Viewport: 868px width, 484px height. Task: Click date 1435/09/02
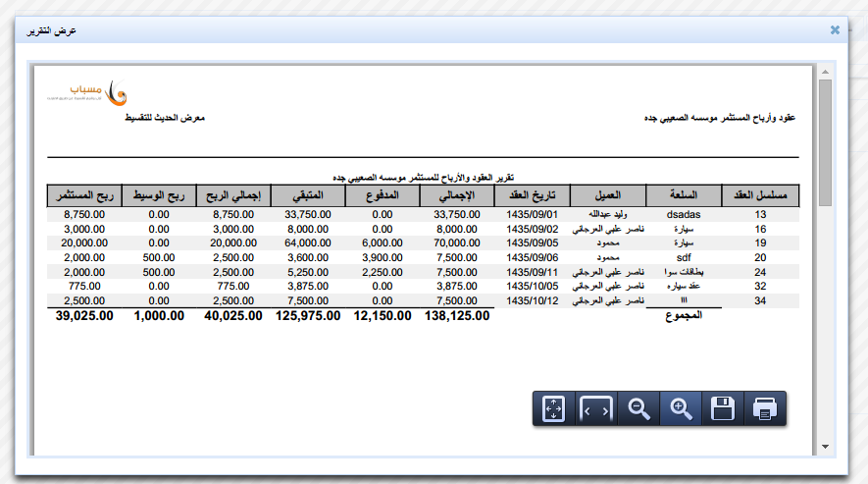(532, 229)
